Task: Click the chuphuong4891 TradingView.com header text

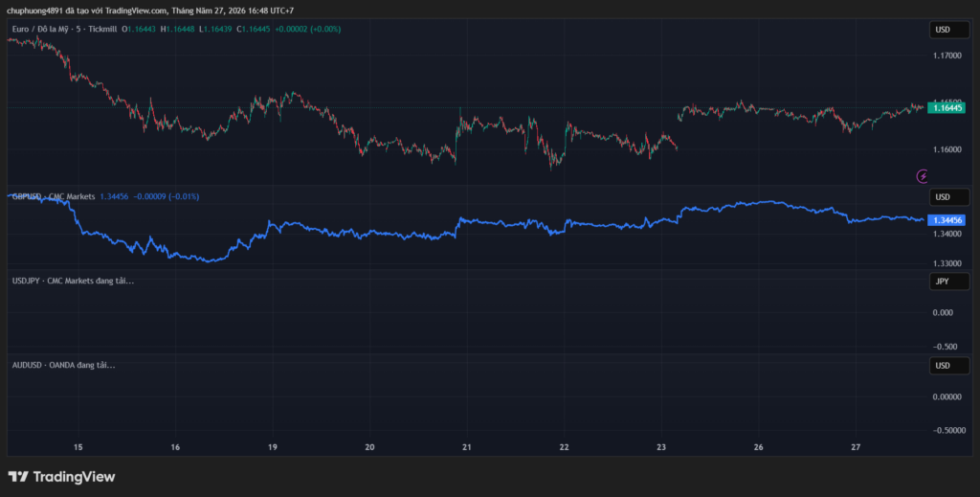Action: [150, 11]
